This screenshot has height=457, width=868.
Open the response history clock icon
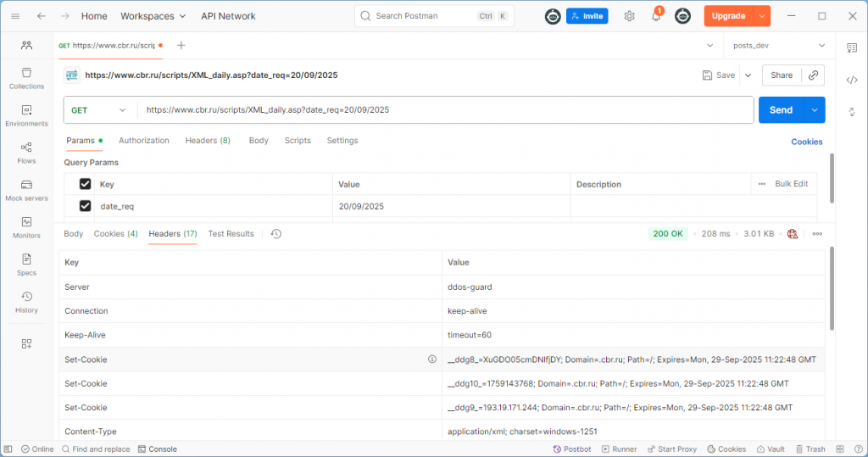tap(276, 234)
